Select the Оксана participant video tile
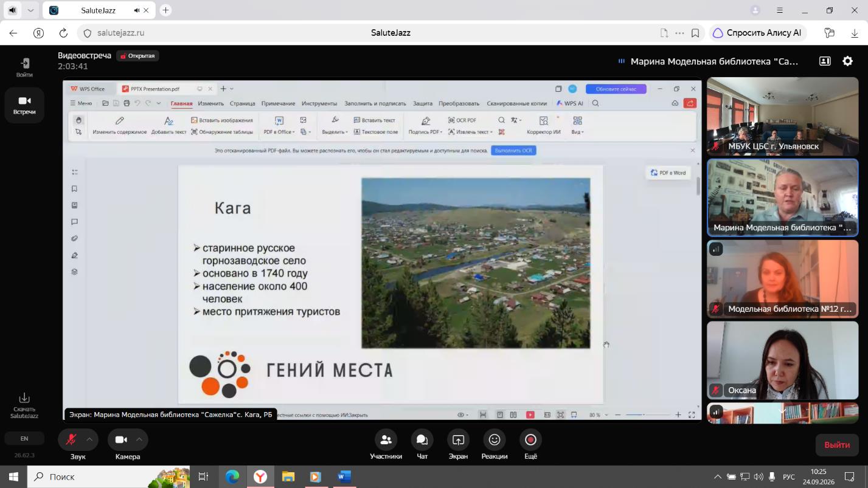The height and width of the screenshot is (488, 868). pyautogui.click(x=782, y=360)
